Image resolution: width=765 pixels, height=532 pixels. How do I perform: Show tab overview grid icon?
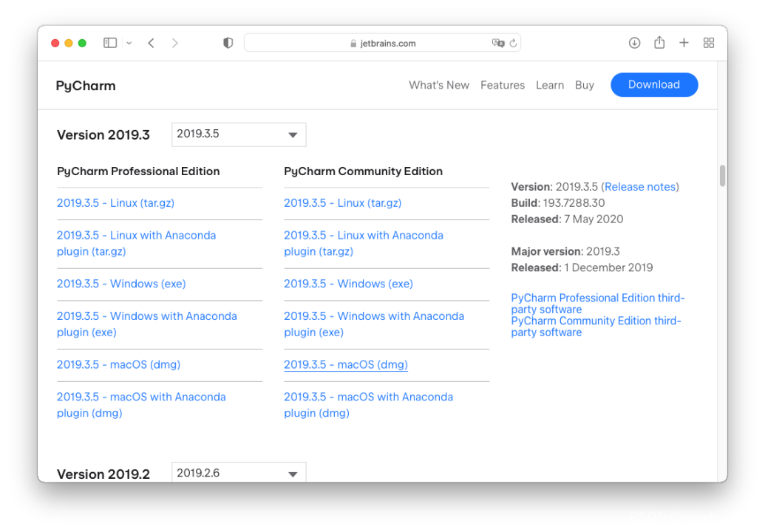click(x=709, y=43)
